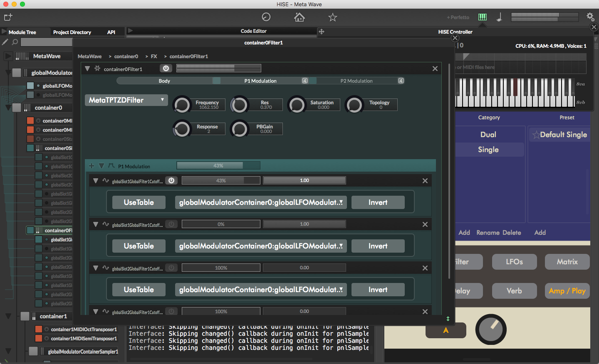Click the star icon next to Default Single preset
The height and width of the screenshot is (364, 599).
[x=536, y=135]
